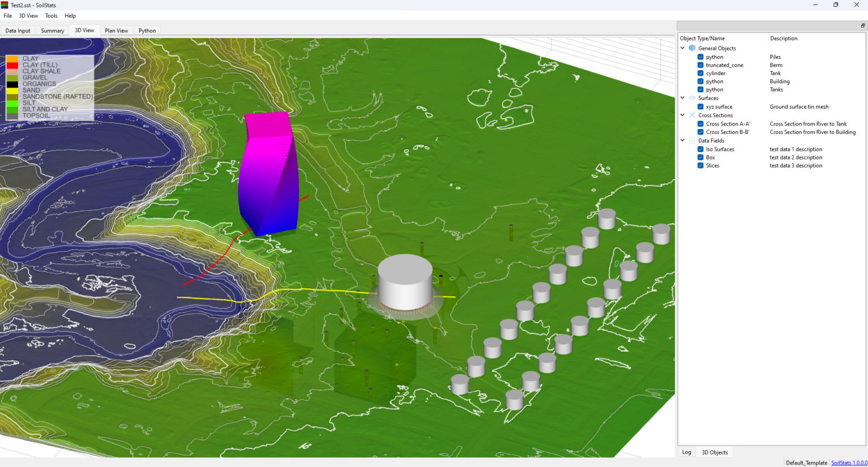Screen dimensions: 868x467
Task: Collapse the General Objects group
Action: pos(682,48)
